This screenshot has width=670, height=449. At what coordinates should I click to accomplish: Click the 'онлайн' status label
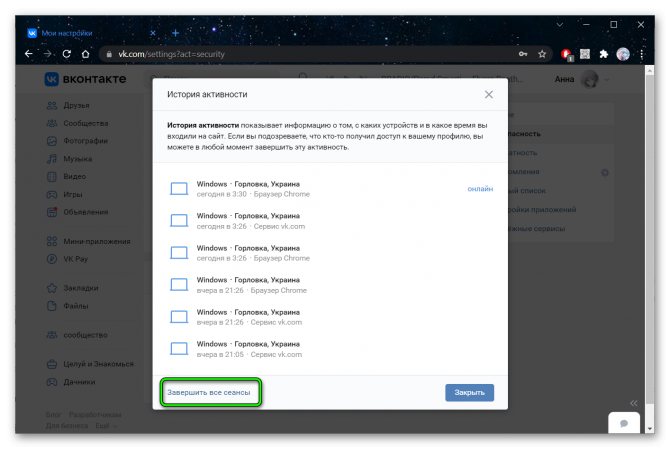480,189
